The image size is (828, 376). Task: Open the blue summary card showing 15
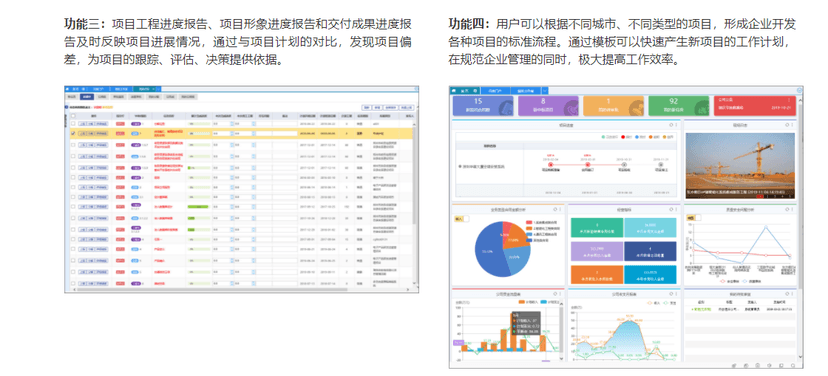[483, 106]
